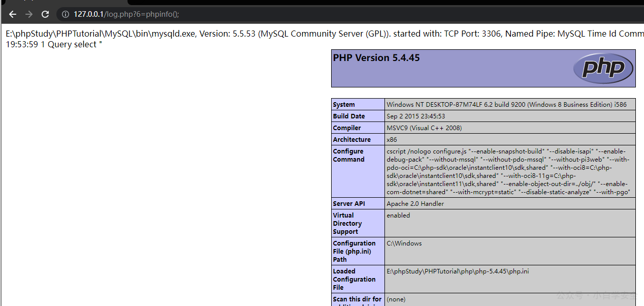Viewport: 644px width, 306px height.
Task: Click the "PHP Version 5.4.45" heading
Action: tap(376, 58)
